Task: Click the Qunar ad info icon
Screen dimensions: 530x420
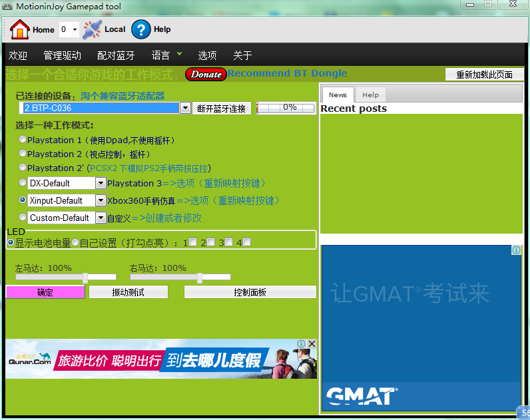Action: 302,344
